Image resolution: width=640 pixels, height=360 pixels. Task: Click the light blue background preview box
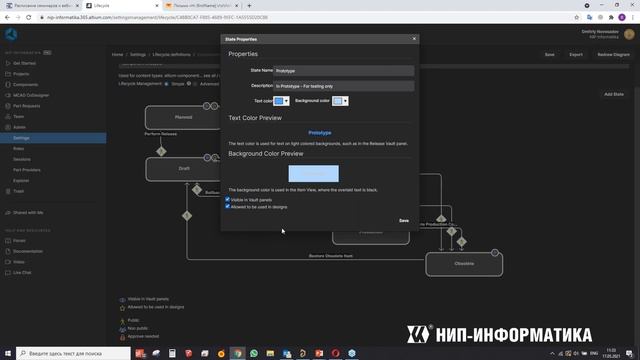pyautogui.click(x=313, y=173)
